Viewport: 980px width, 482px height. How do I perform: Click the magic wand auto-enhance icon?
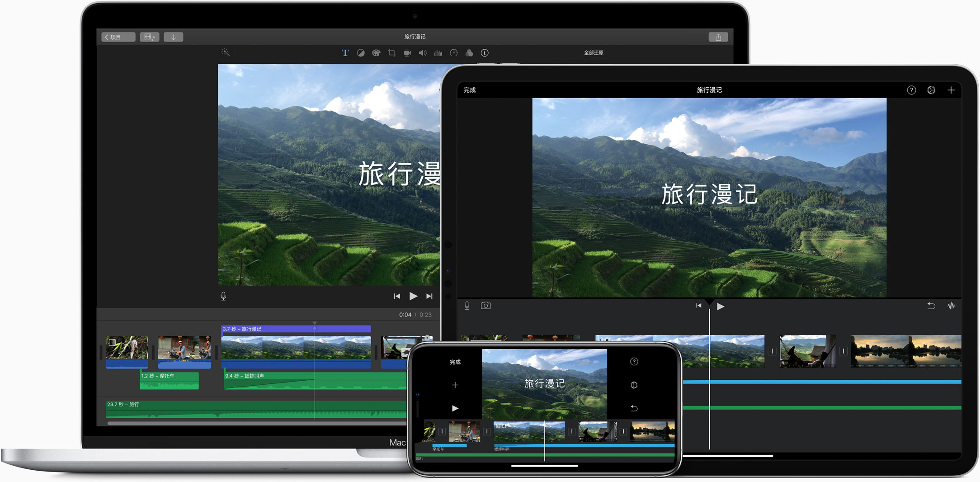(x=226, y=52)
